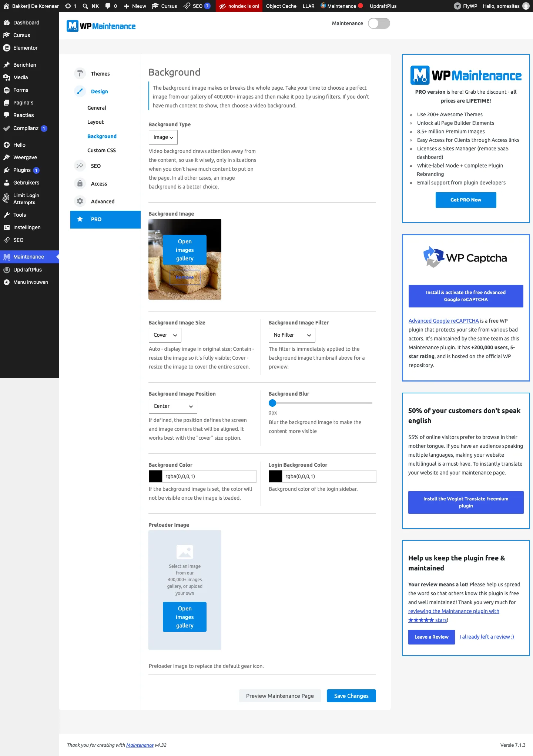Click the Save Changes button
533x756 pixels.
coord(351,696)
